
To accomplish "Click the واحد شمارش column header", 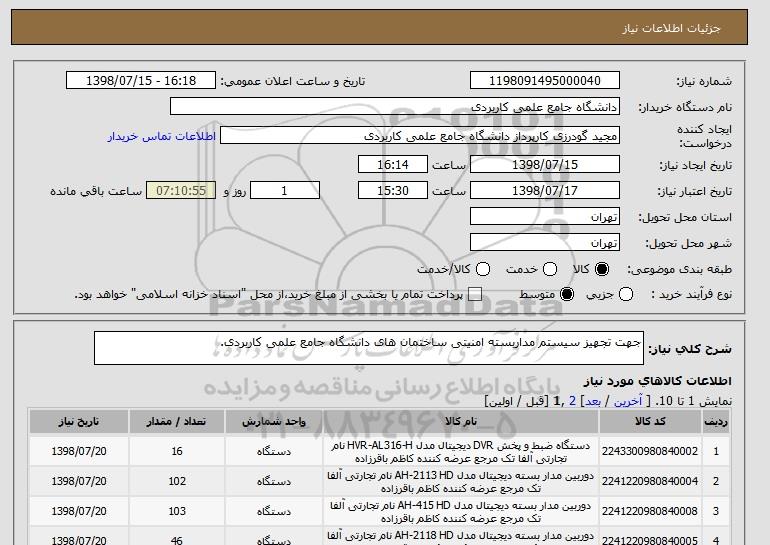I will (274, 422).
